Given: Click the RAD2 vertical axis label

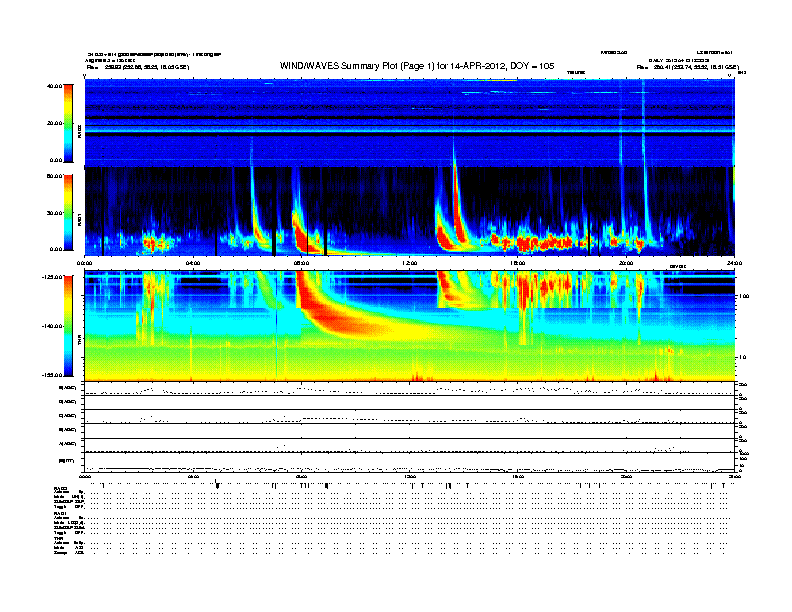Looking at the screenshot, I should tap(80, 131).
